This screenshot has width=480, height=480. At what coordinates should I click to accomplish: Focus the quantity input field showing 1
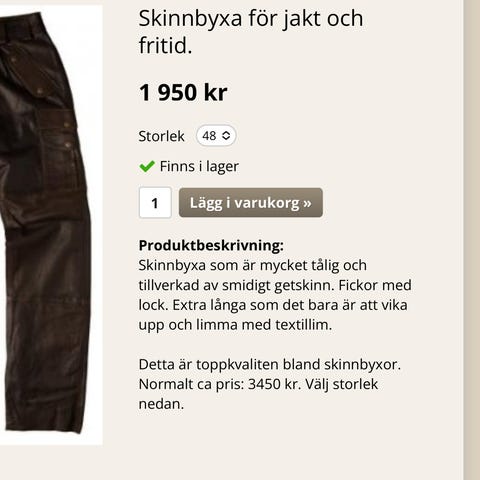pos(155,203)
